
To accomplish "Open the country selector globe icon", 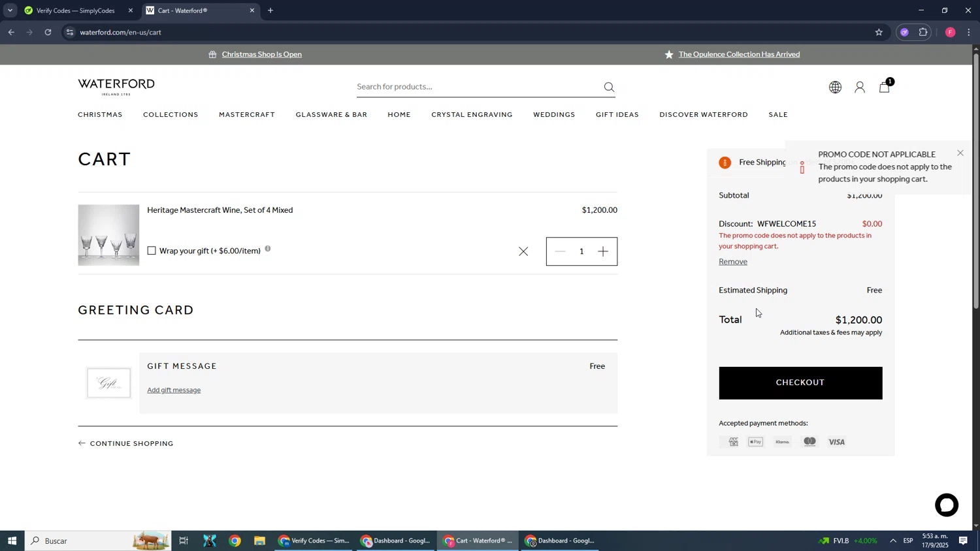I will click(835, 87).
